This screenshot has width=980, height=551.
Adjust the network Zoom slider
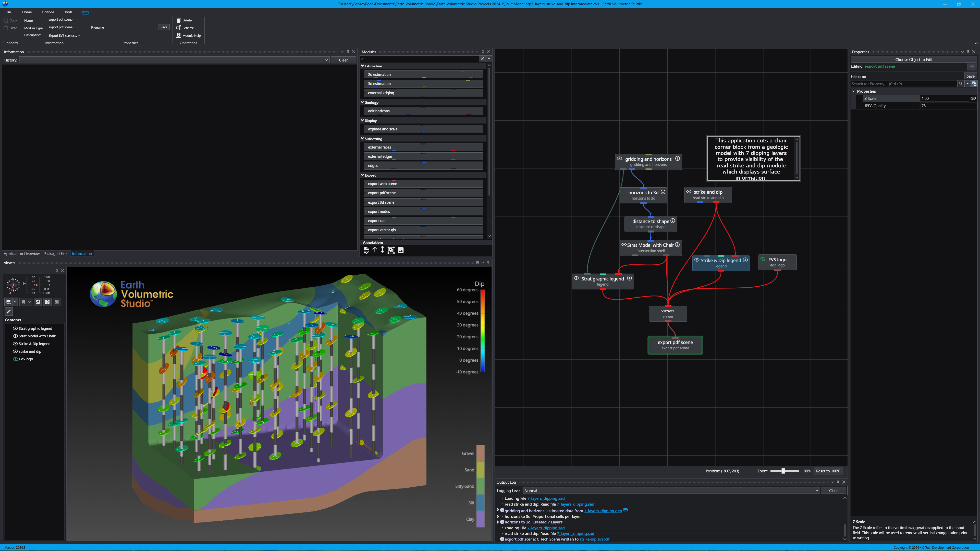click(783, 471)
